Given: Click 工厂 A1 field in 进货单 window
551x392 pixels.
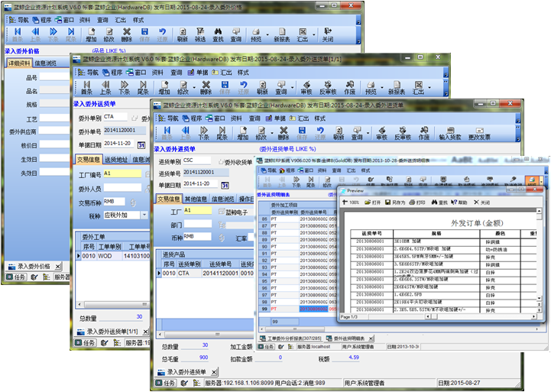Looking at the screenshot, I should (x=197, y=210).
